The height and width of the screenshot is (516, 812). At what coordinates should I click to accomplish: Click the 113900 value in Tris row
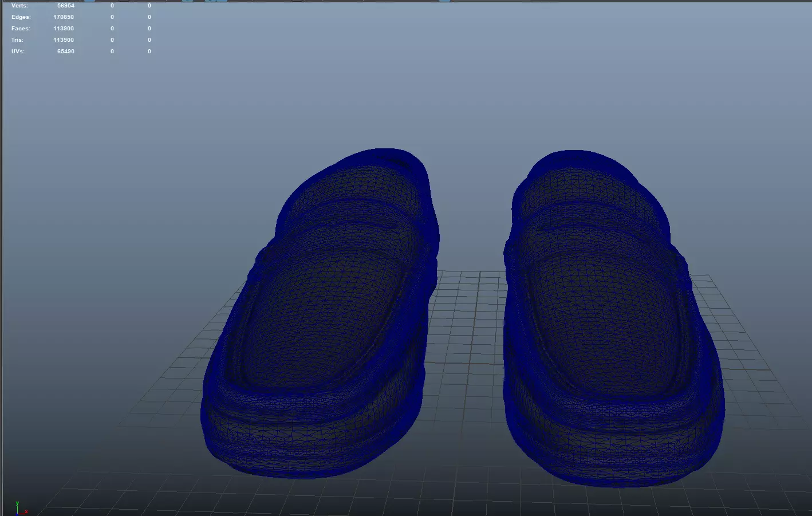(64, 40)
